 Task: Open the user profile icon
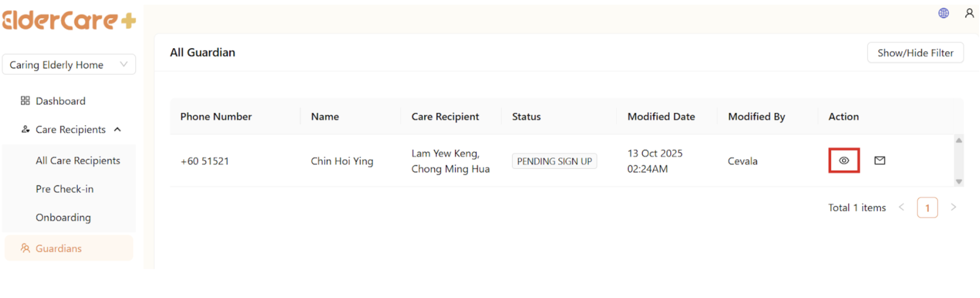(969, 13)
